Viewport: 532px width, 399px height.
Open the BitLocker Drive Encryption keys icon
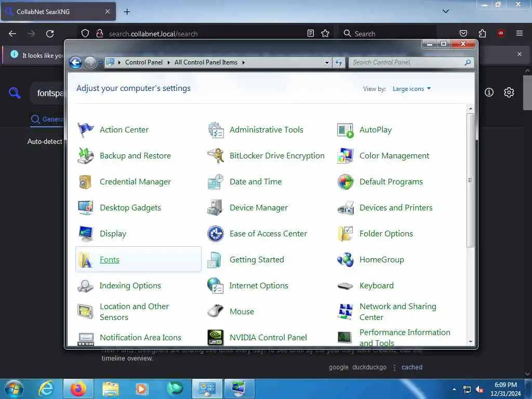pos(216,156)
